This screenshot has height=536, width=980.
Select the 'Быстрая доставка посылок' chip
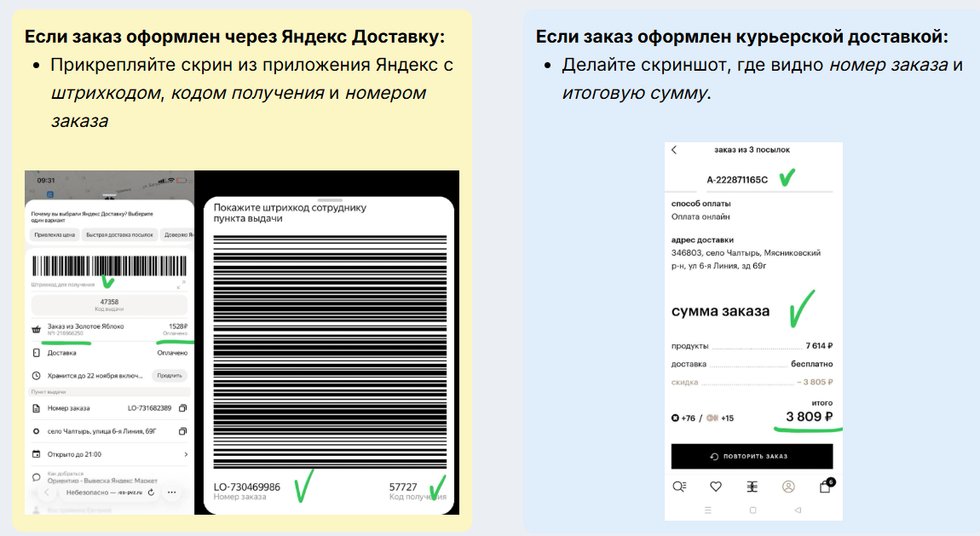(119, 235)
